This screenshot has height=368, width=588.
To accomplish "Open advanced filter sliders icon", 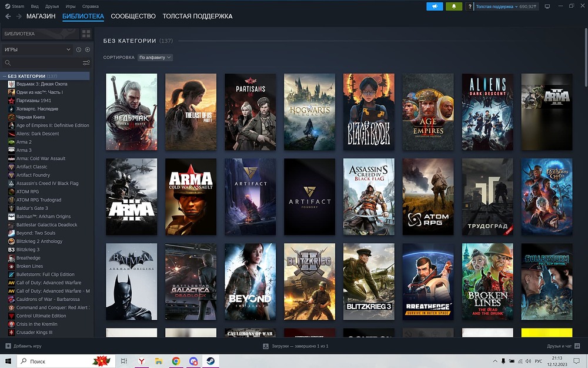I will point(86,63).
